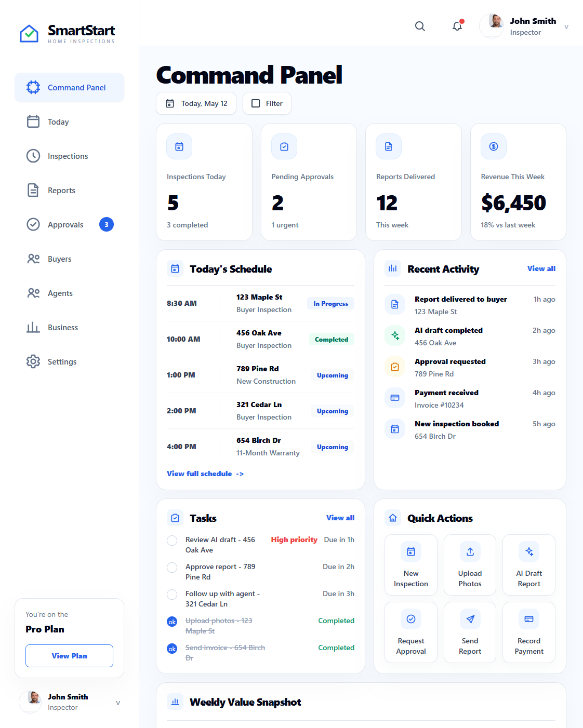The image size is (583, 728).
Task: Choose the Upload Photos quick action
Action: (x=470, y=565)
